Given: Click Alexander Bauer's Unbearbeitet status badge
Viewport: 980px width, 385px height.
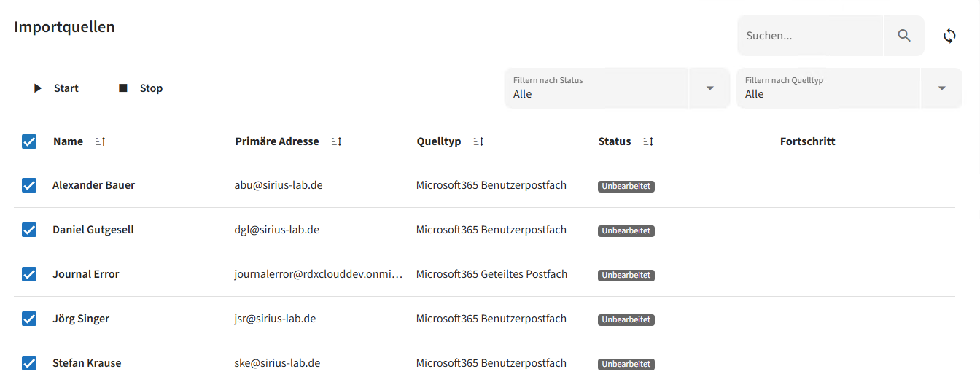Looking at the screenshot, I should pos(626,187).
